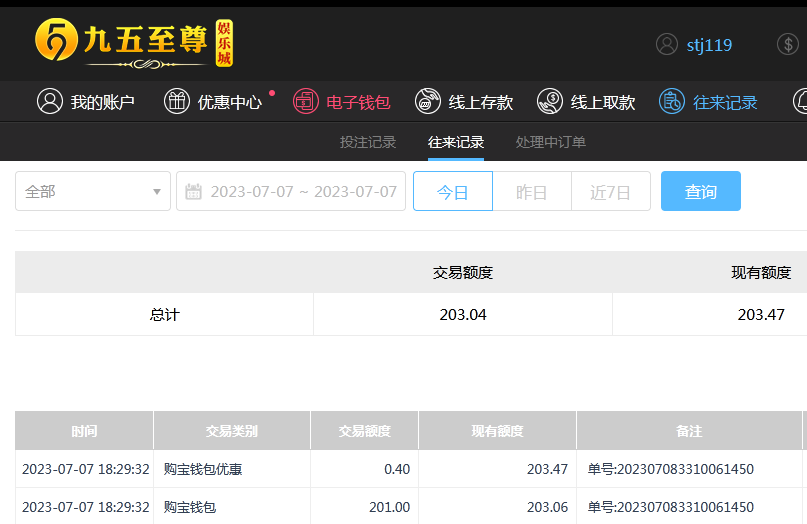Open 往来记录 in the main navigation bar
Viewport: 807px width, 524px height.
click(725, 102)
